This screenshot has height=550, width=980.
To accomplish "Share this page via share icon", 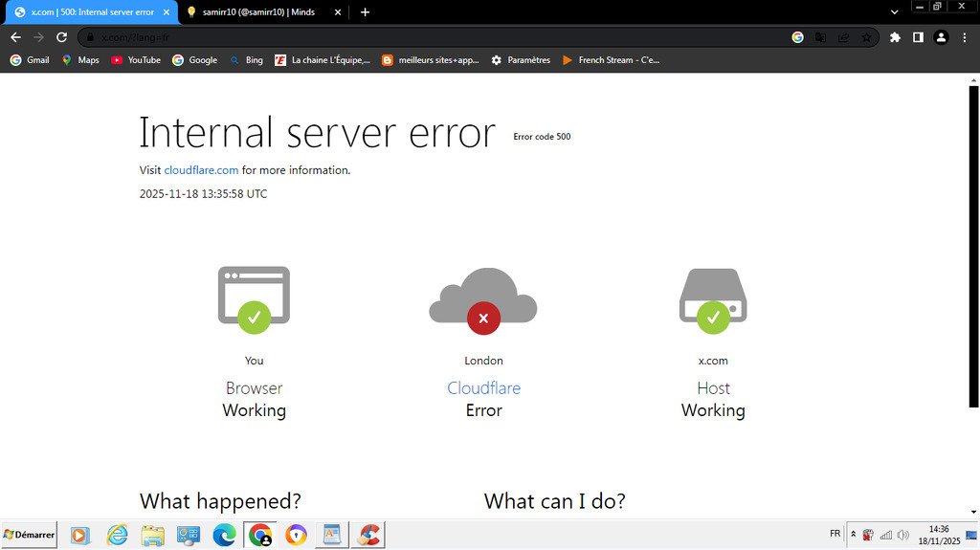I will [x=844, y=37].
